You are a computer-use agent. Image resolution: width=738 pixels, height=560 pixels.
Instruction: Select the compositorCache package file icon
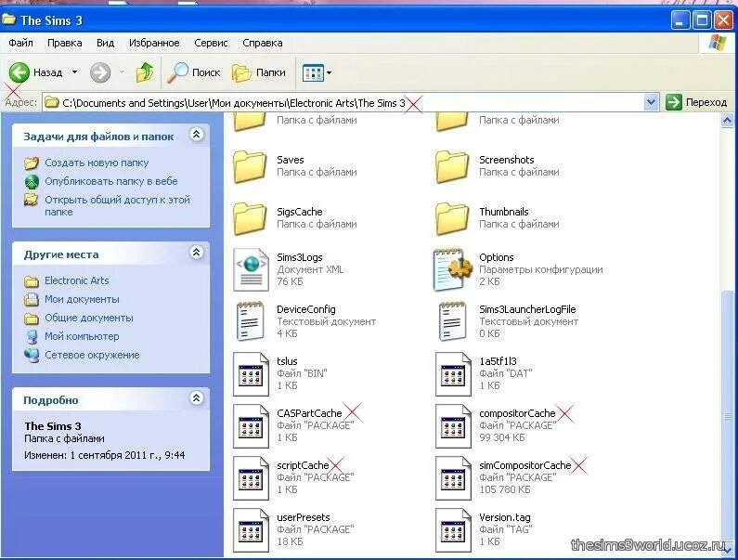pos(453,425)
